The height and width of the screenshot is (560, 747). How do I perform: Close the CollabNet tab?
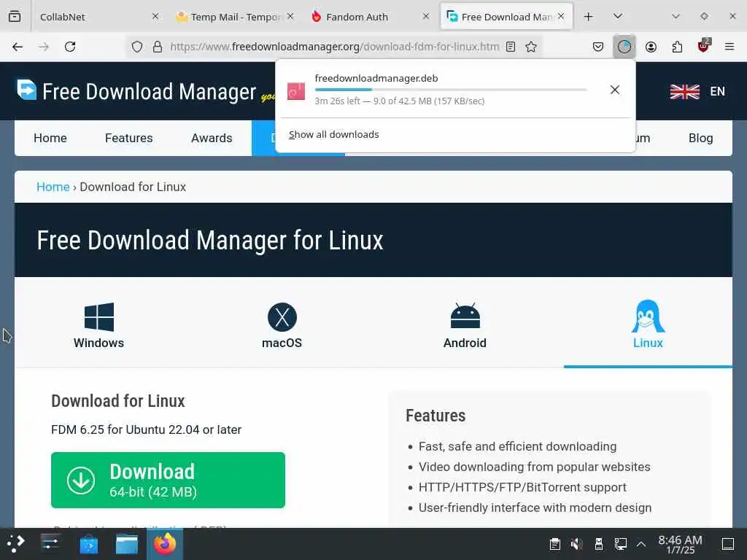click(x=155, y=16)
